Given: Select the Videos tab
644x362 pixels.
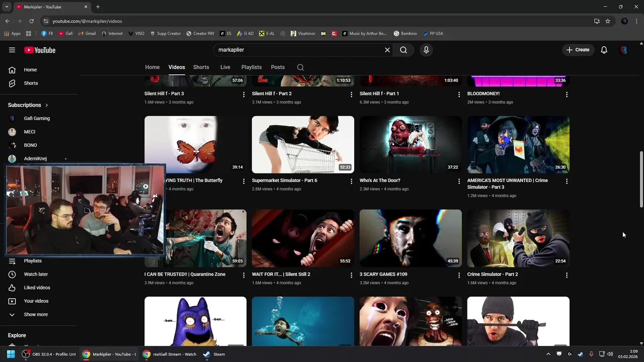Looking at the screenshot, I should click(177, 67).
